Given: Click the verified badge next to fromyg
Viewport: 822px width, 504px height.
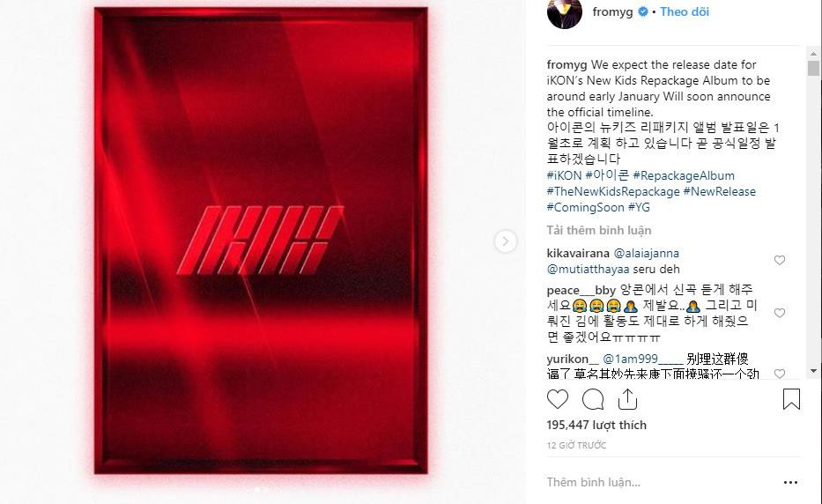Looking at the screenshot, I should pyautogui.click(x=643, y=11).
